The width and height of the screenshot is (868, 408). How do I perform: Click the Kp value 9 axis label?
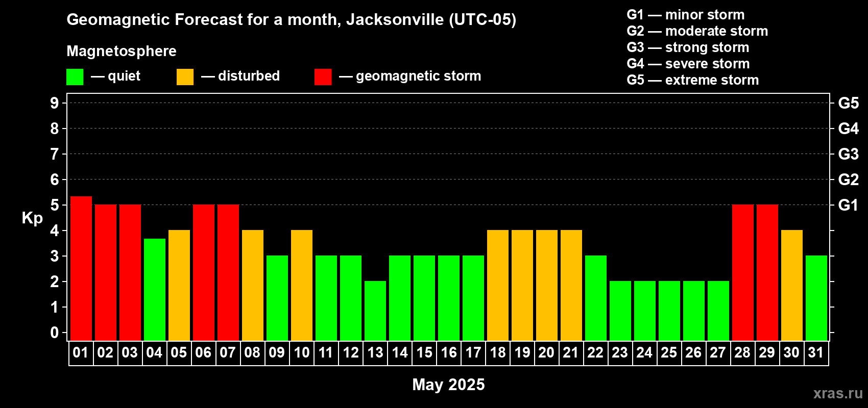click(55, 104)
